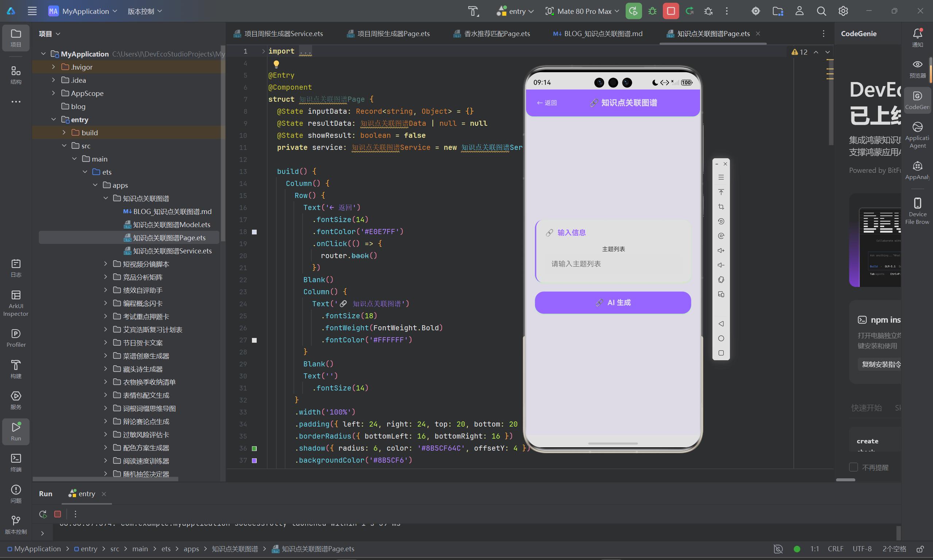Click the 请输入主题列表 input field
The width and height of the screenshot is (933, 560).
613,264
